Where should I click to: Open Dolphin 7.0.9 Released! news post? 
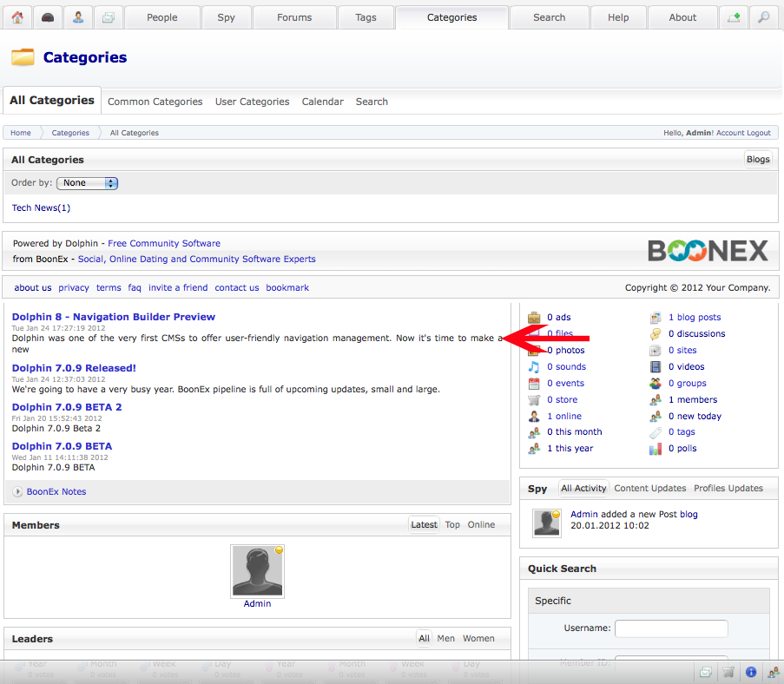pos(74,368)
